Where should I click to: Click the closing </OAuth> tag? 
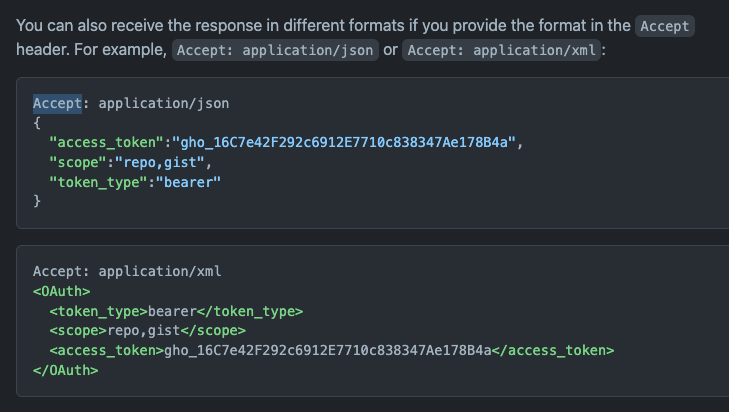(66, 371)
